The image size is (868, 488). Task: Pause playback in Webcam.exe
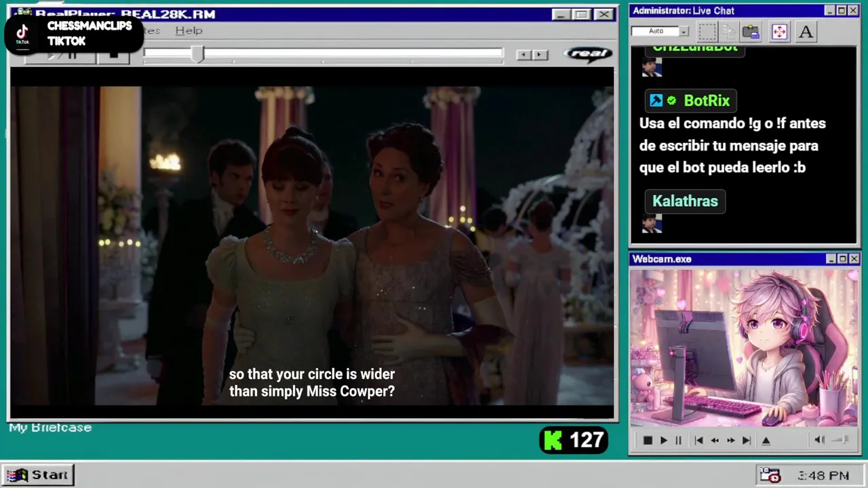(678, 441)
